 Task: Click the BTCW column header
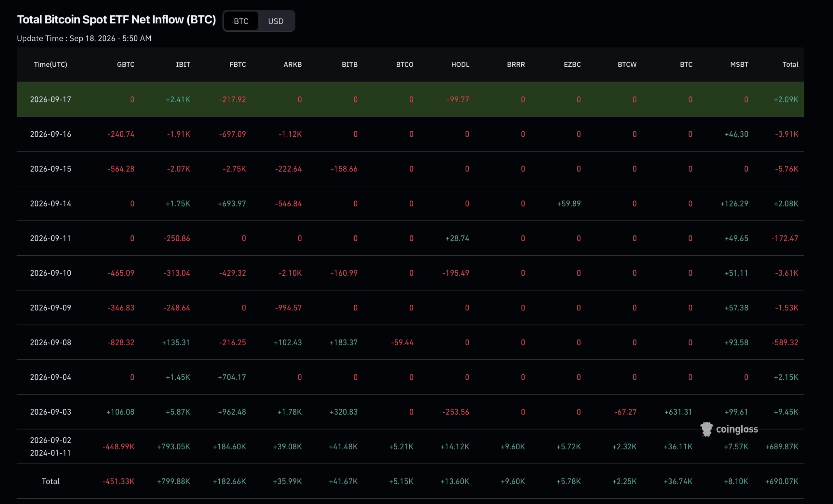pyautogui.click(x=627, y=64)
